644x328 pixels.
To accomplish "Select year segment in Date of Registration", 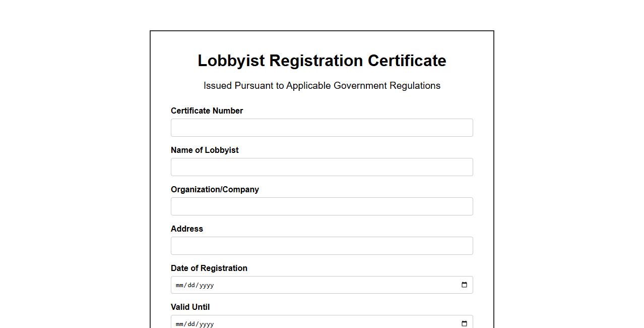I will click(206, 285).
